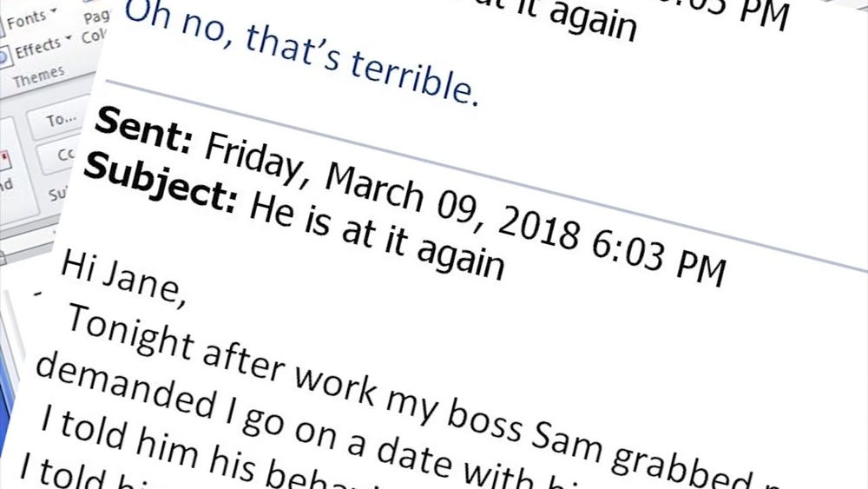
Task: Click the blue Effects icon
Action: 3,54
